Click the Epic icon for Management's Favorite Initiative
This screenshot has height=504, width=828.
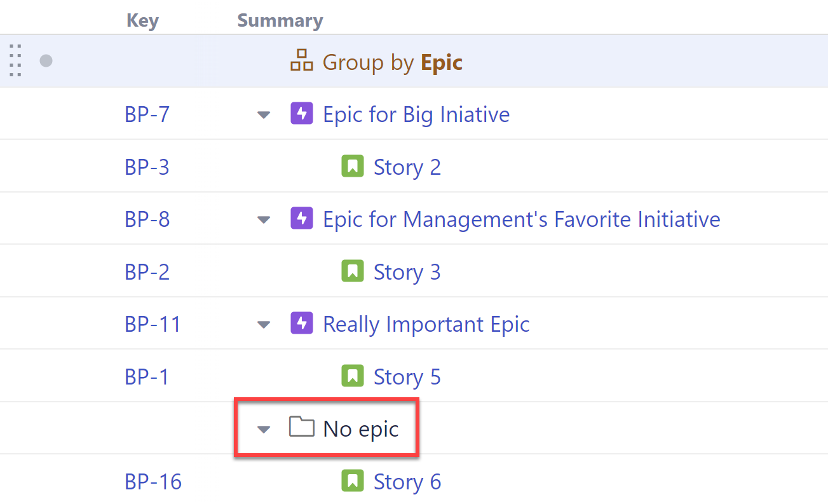302,219
